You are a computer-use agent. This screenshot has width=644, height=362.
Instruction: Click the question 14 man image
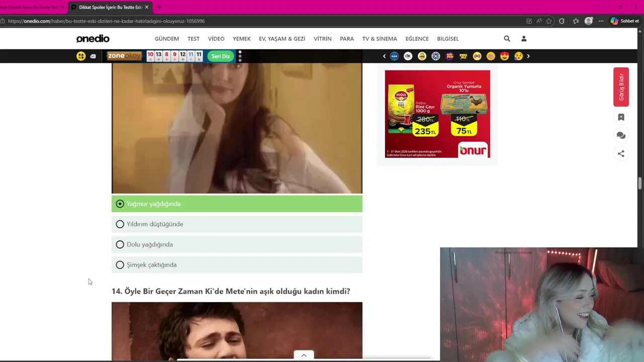(x=237, y=331)
